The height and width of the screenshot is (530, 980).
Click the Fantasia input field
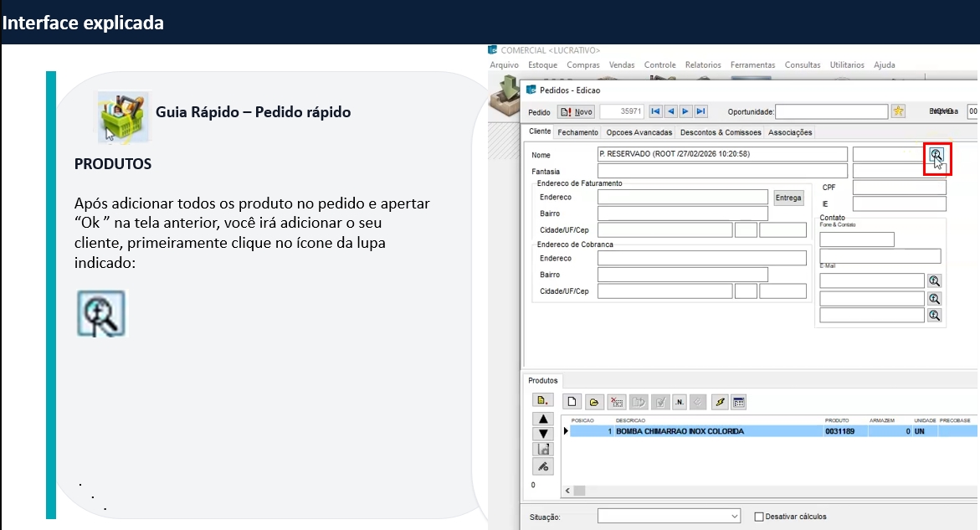[722, 171]
